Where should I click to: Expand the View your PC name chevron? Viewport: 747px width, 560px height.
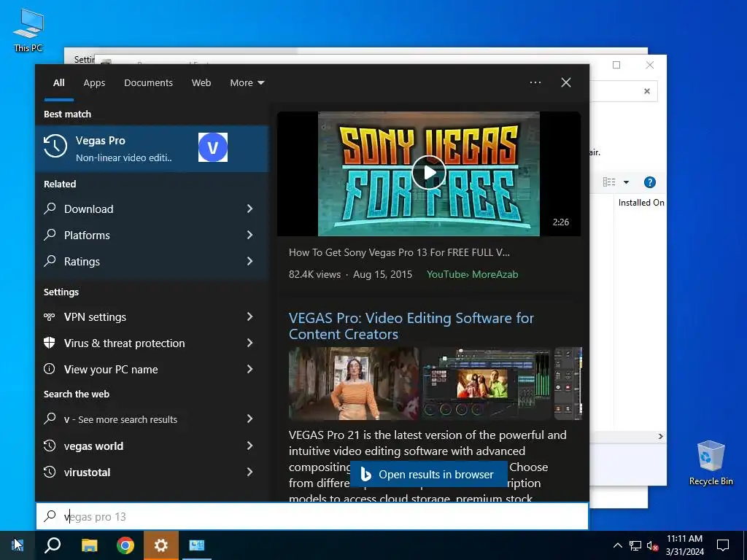coord(249,369)
